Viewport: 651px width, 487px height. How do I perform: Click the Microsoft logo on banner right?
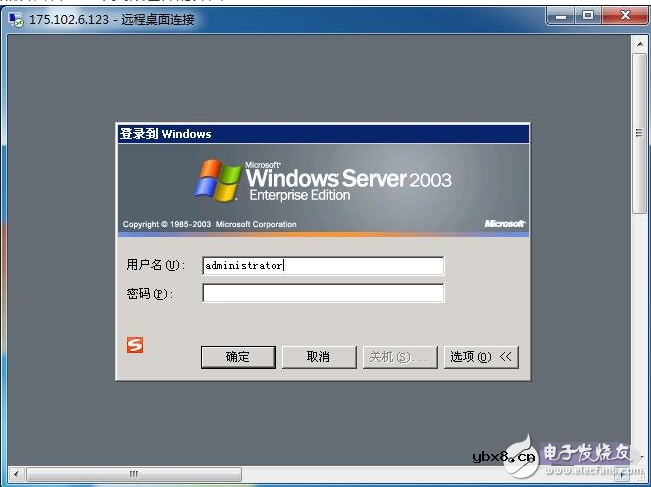pyautogui.click(x=505, y=224)
